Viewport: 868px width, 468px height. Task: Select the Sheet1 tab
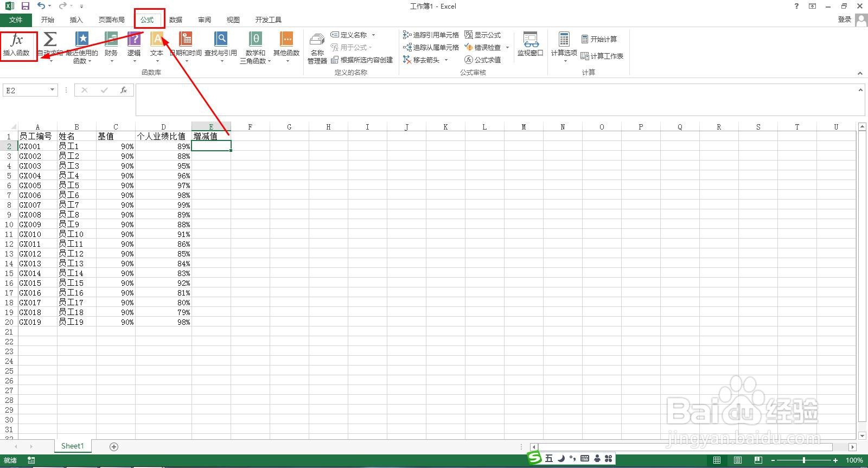click(x=73, y=446)
